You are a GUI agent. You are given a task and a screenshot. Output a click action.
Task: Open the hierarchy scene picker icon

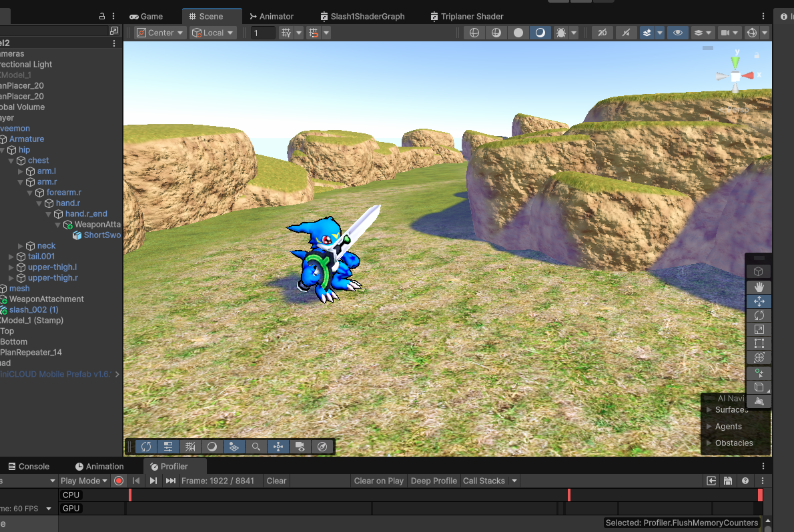point(114,31)
